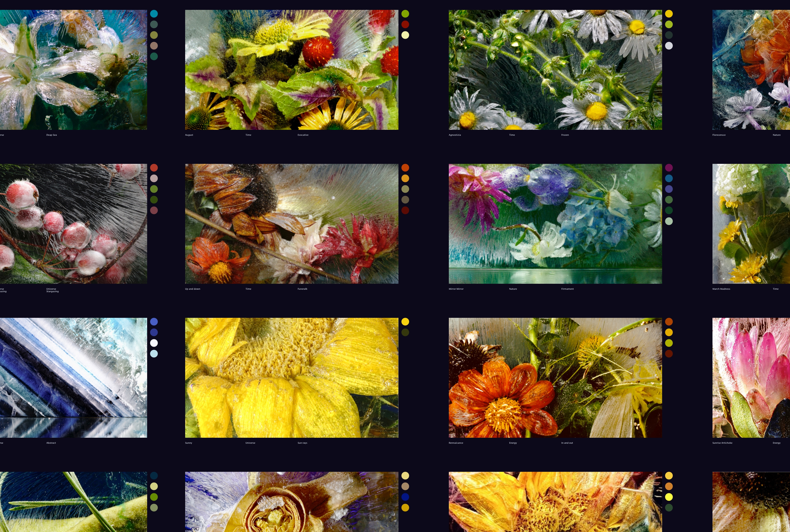This screenshot has width=790, height=532.
Task: Pick the olive swatch beside Deap Sea
Action: click(154, 35)
